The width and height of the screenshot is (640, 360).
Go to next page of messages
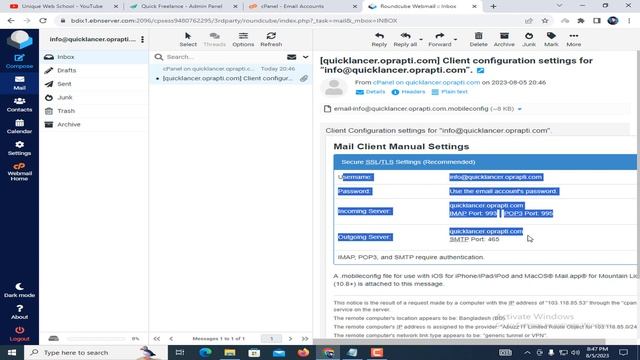tap(290, 338)
